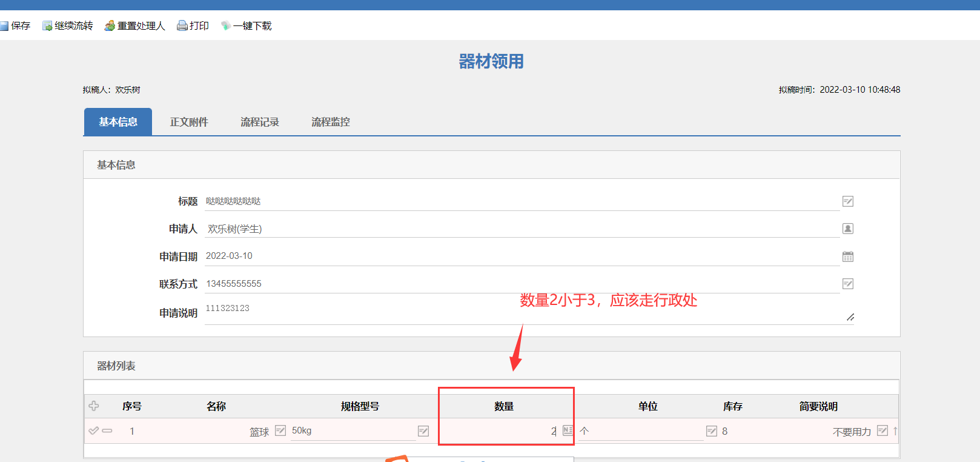Click the 不要用力 remark cell

(x=852, y=432)
